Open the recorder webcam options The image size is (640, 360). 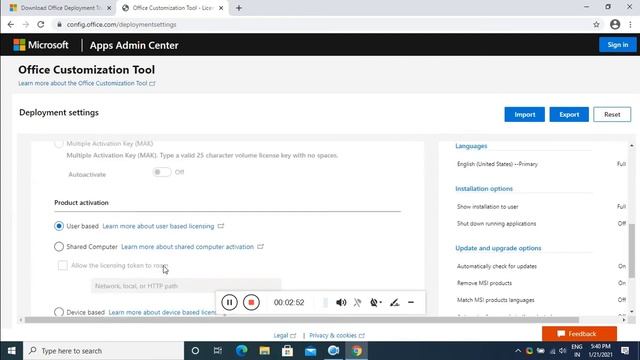[x=376, y=302]
